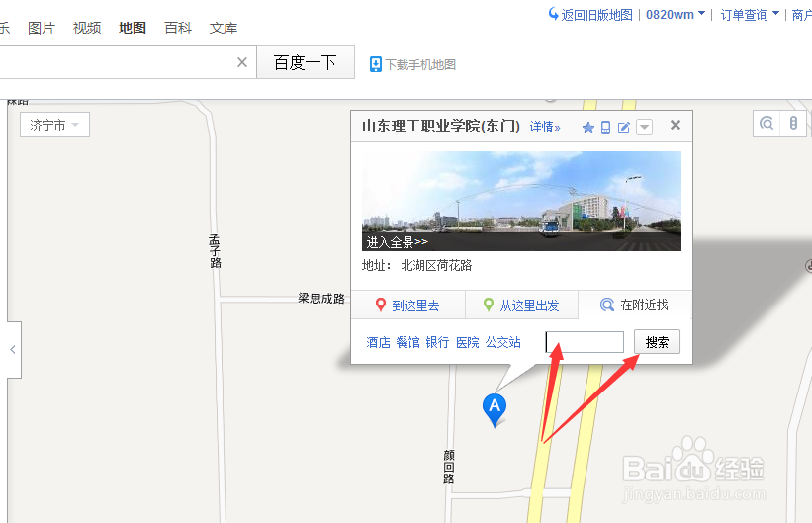Click the 孟子路 road label
The height and width of the screenshot is (523, 812).
(x=216, y=252)
